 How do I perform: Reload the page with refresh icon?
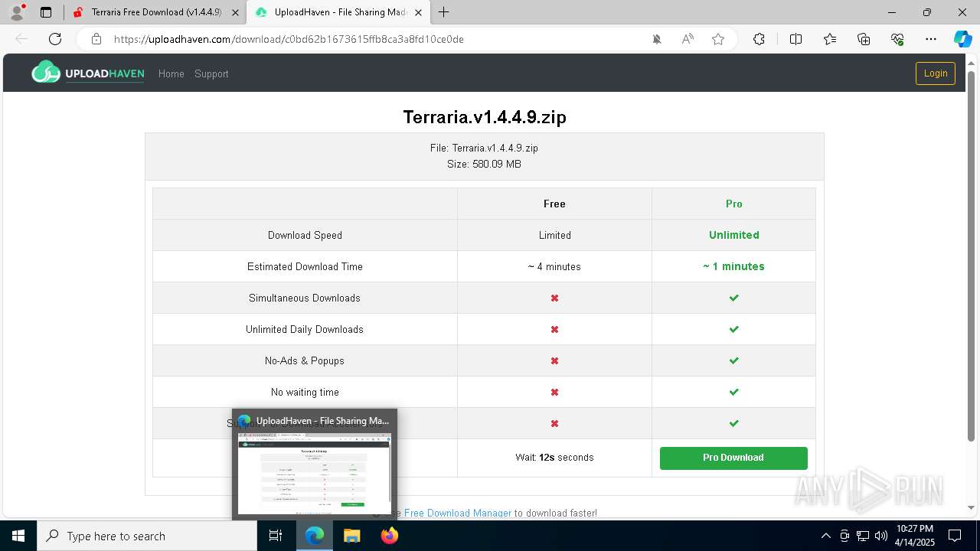55,39
